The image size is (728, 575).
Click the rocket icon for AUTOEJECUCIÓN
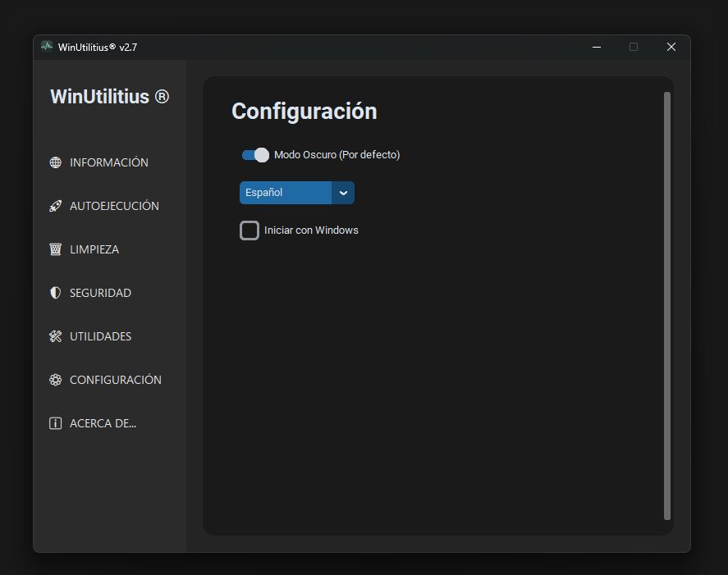tap(56, 206)
